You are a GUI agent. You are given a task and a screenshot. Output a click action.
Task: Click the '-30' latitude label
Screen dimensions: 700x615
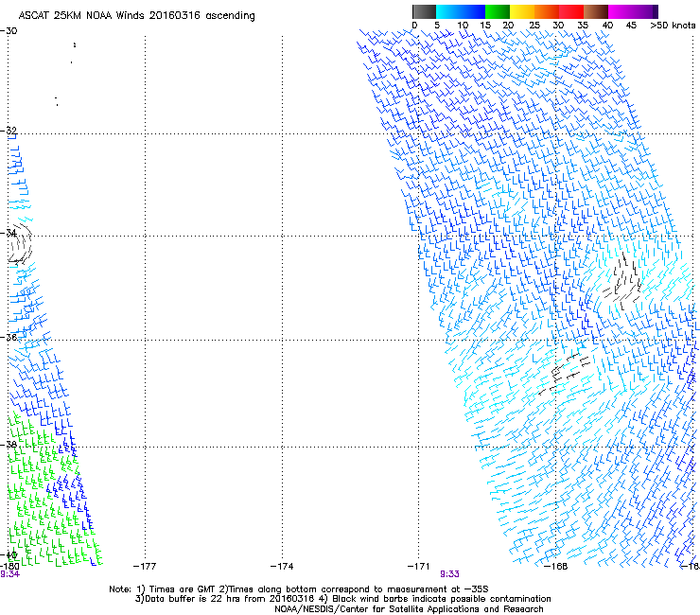pyautogui.click(x=9, y=31)
